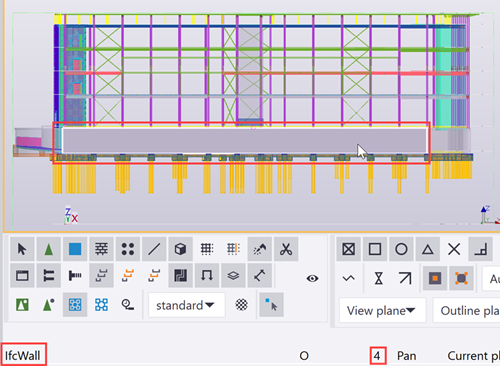The height and width of the screenshot is (366, 500).
Task: Select the 3D cube objects filter icon
Action: click(x=180, y=249)
